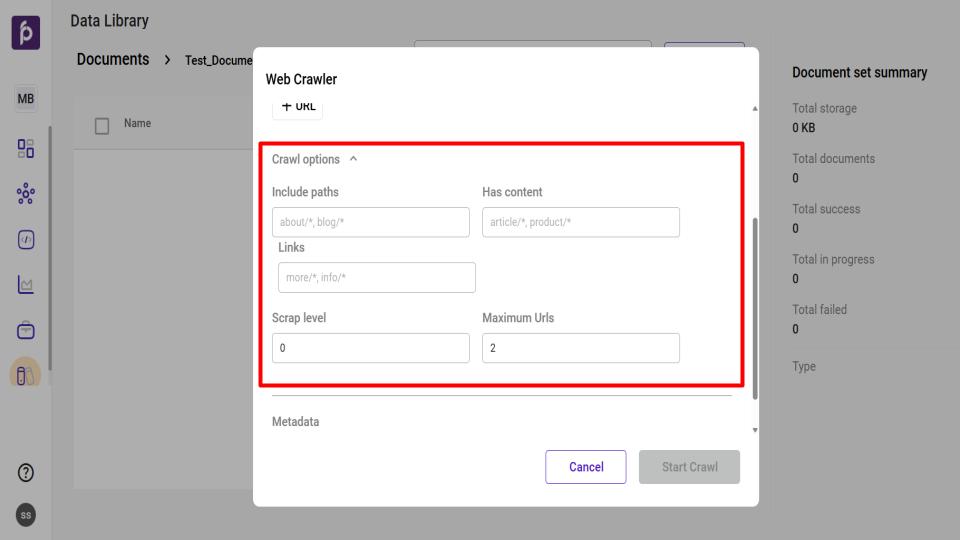Select the highlighted Data Library sidebar icon
This screenshot has width=960, height=540.
click(x=26, y=374)
